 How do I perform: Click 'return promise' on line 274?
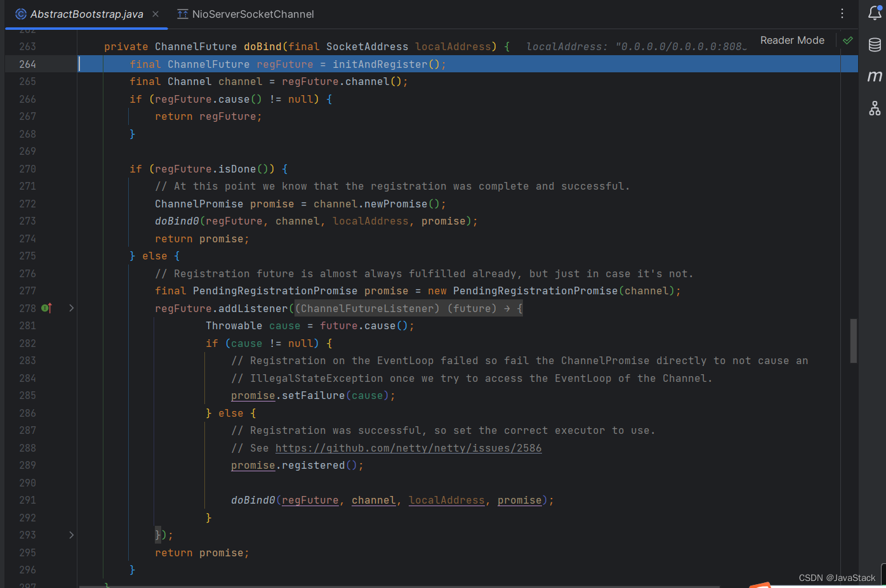pos(199,239)
